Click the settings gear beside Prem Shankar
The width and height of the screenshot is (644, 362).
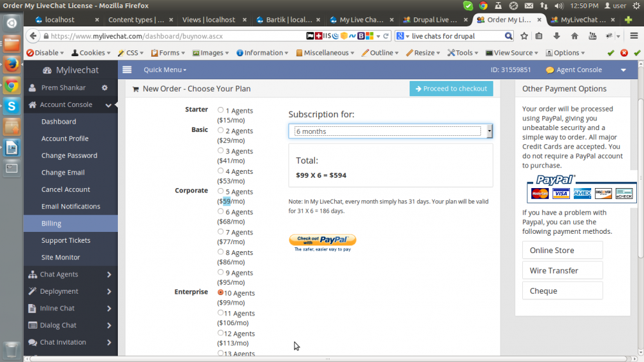point(105,88)
